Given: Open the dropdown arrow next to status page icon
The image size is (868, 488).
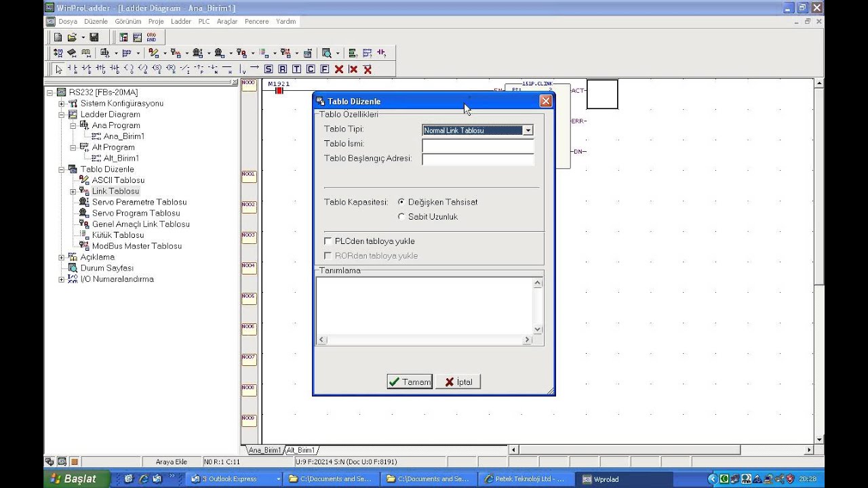Looking at the screenshot, I should [x=337, y=53].
